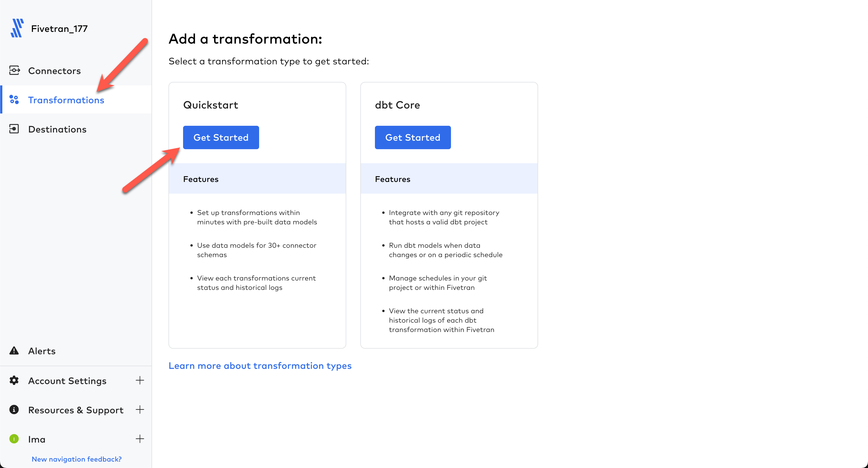Image resolution: width=868 pixels, height=468 pixels.
Task: Click the green status dot beside Ima
Action: click(14, 439)
